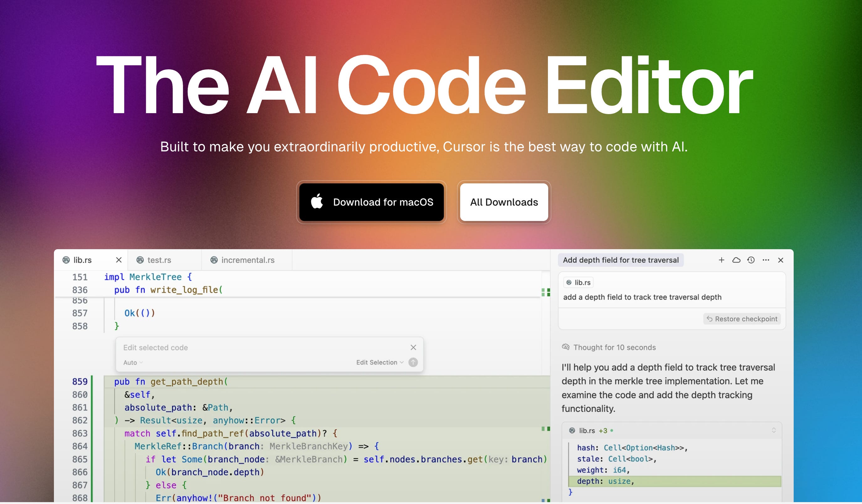Start a new chat with plus icon
The image size is (862, 504).
pyautogui.click(x=721, y=260)
